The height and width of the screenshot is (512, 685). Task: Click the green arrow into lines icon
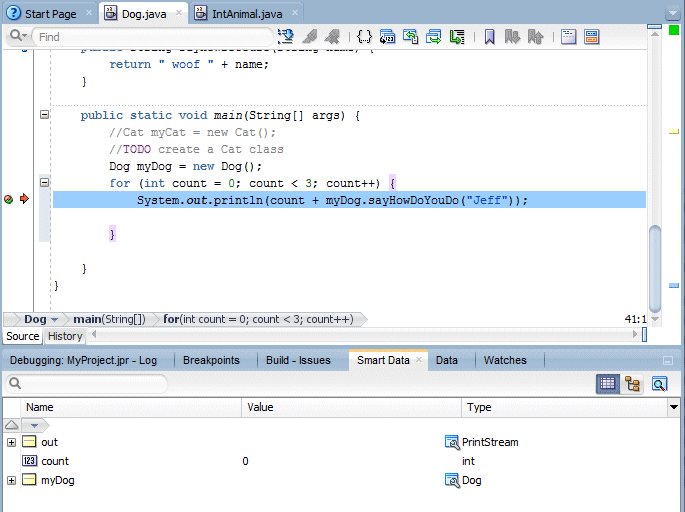457,37
